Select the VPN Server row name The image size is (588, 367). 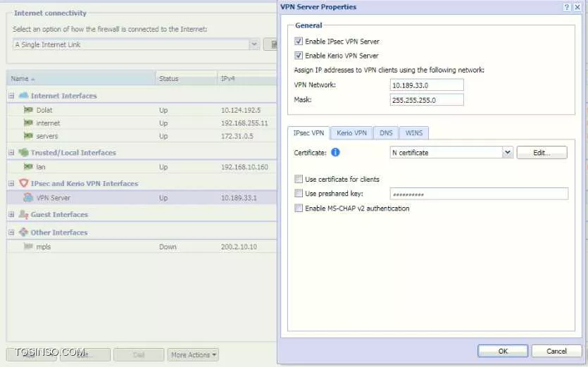click(54, 198)
